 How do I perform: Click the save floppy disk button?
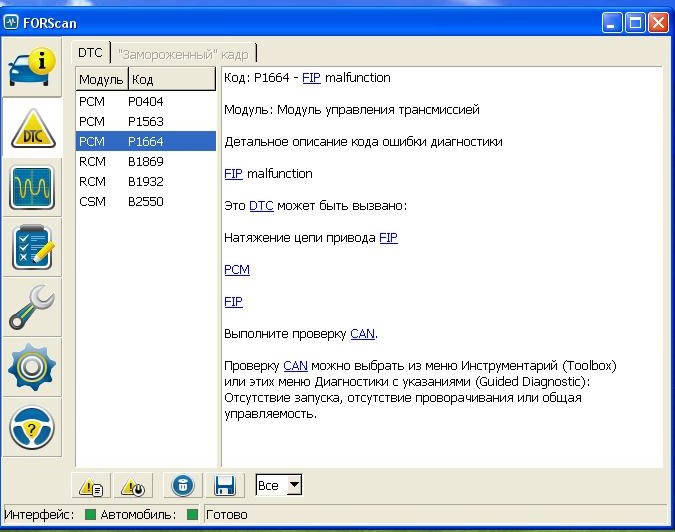pos(225,486)
